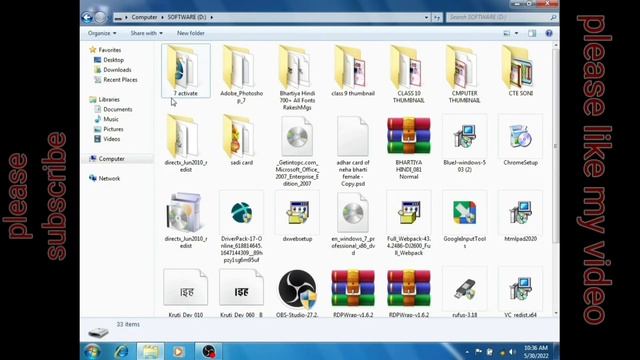Open Downloads in Favorites
The height and width of the screenshot is (360, 640).
point(113,70)
